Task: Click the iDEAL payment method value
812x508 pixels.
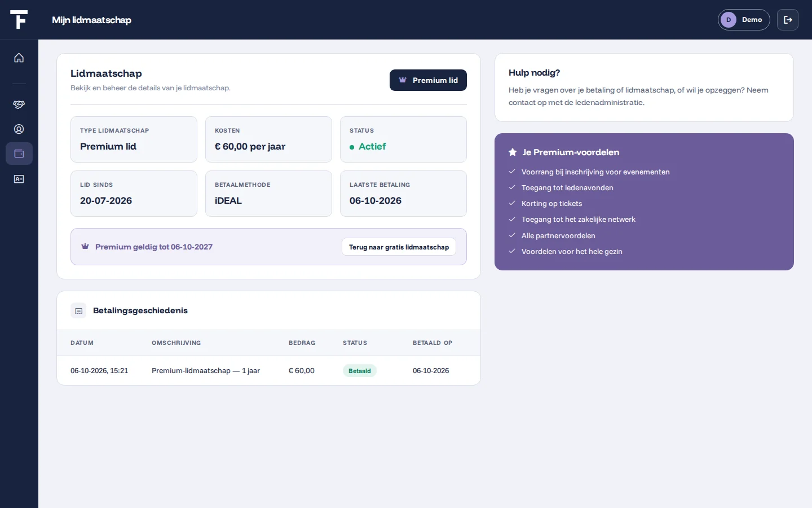Action: click(228, 201)
